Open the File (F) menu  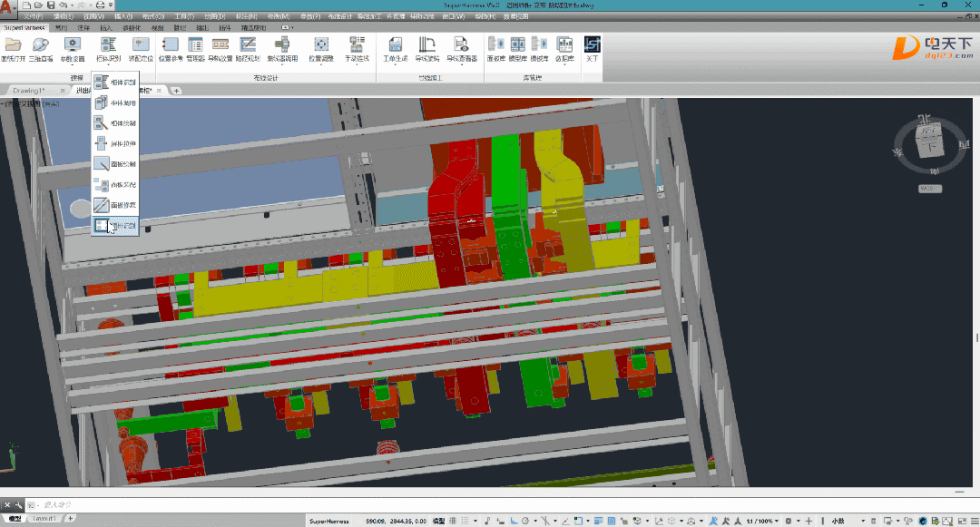(34, 16)
